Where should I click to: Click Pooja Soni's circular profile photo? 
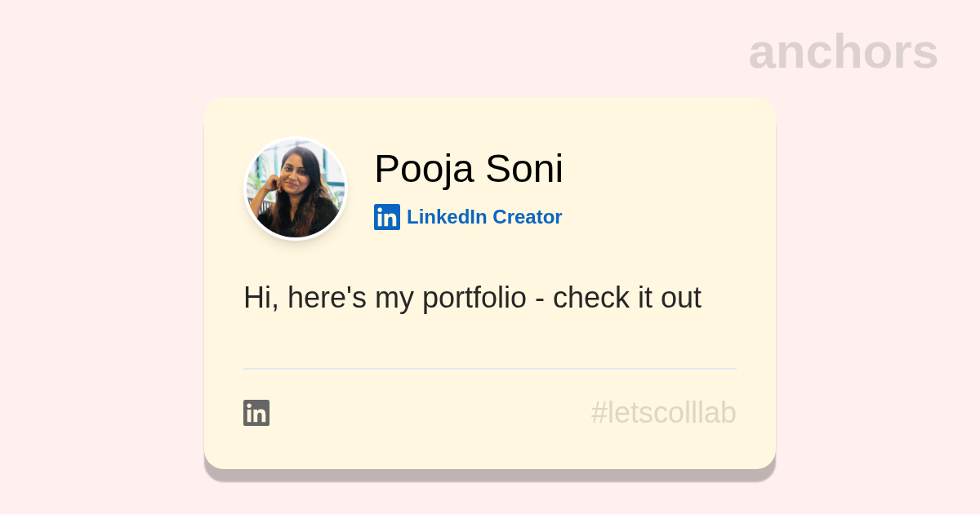point(296,188)
